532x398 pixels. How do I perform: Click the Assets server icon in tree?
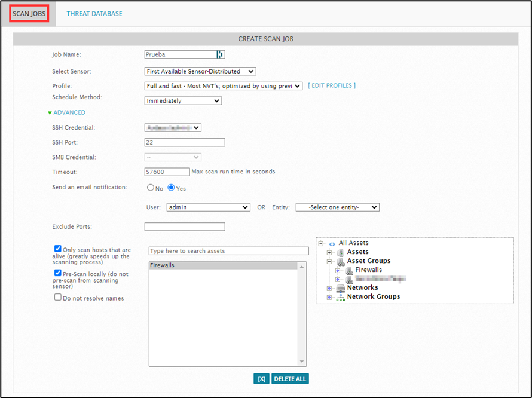[x=340, y=252]
